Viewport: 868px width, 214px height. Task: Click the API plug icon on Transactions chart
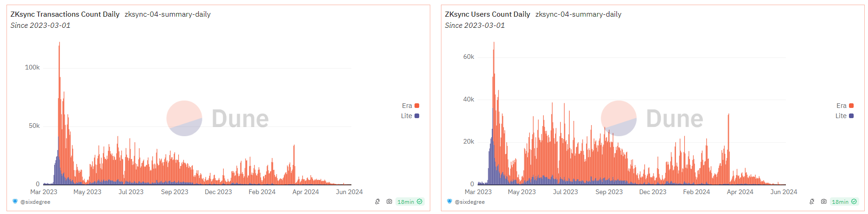pos(377,201)
